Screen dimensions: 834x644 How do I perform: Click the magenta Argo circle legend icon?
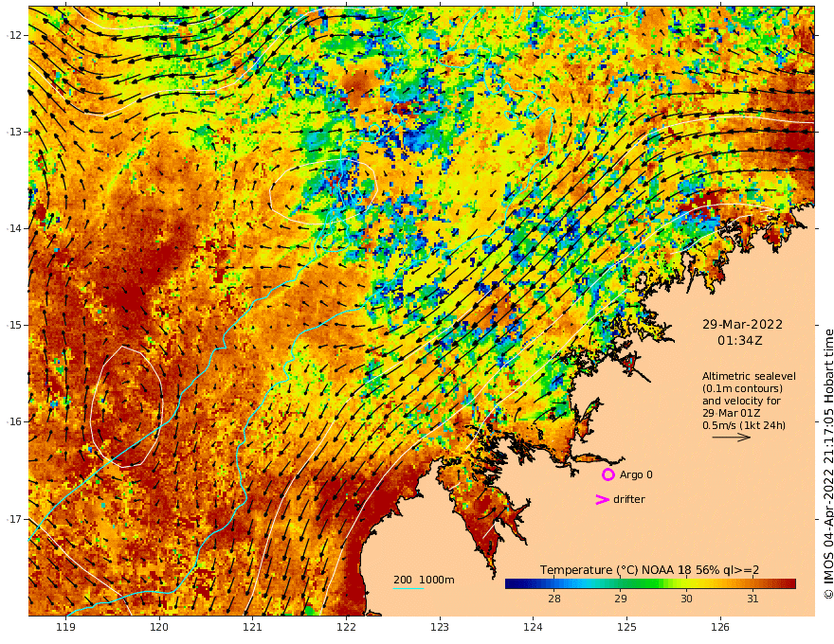pyautogui.click(x=607, y=474)
